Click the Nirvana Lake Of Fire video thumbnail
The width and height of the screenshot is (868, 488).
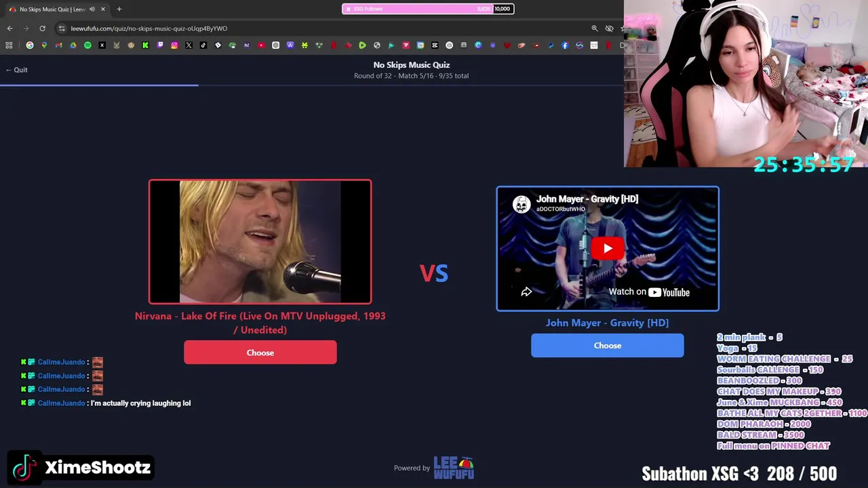[x=260, y=242]
